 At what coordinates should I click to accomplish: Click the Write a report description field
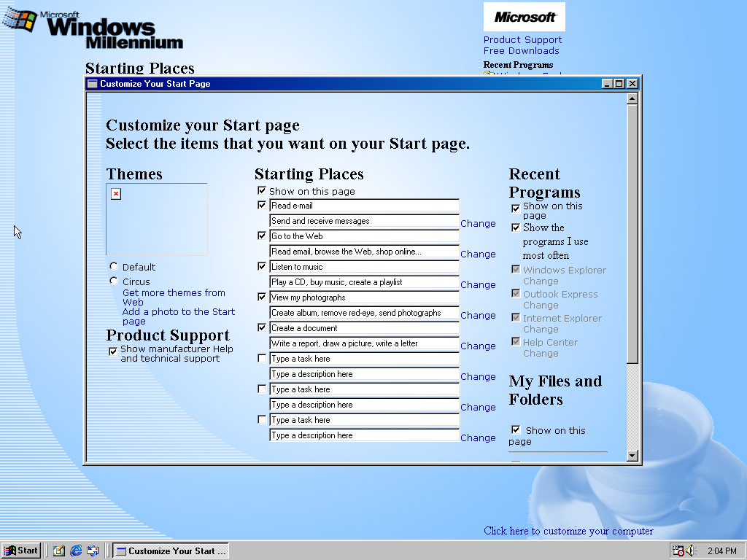point(365,343)
